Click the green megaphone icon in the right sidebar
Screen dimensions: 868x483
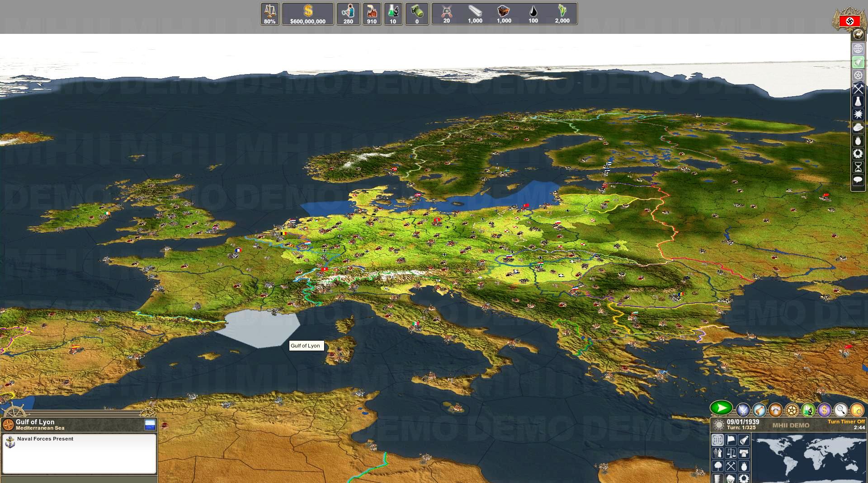pyautogui.click(x=858, y=62)
